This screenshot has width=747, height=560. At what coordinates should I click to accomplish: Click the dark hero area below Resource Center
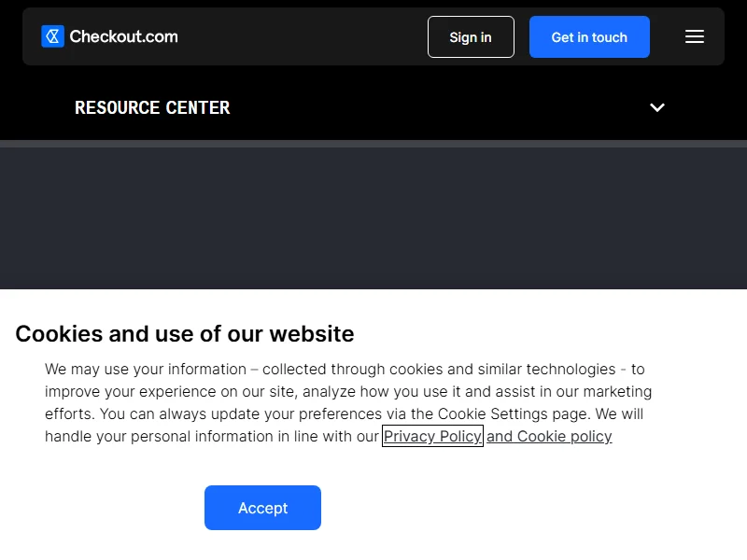(373, 219)
